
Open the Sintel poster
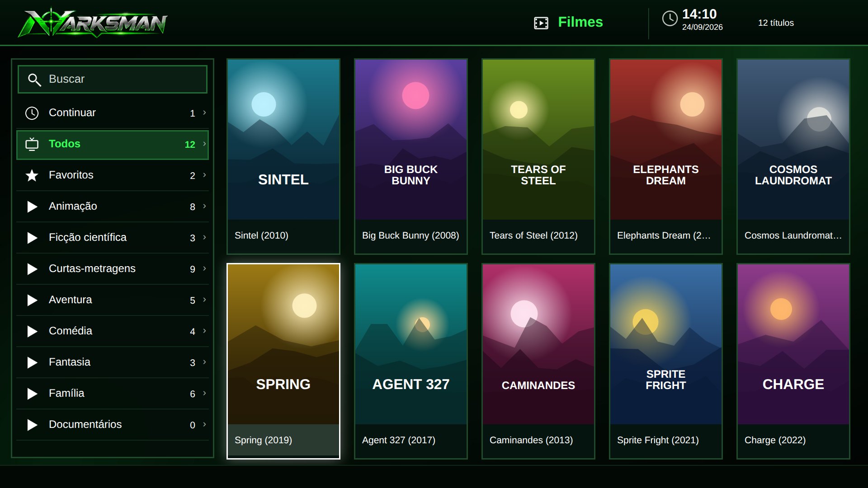pos(283,156)
